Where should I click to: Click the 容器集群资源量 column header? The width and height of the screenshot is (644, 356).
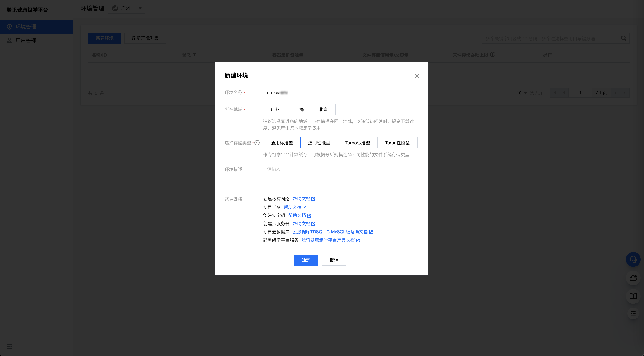click(287, 55)
